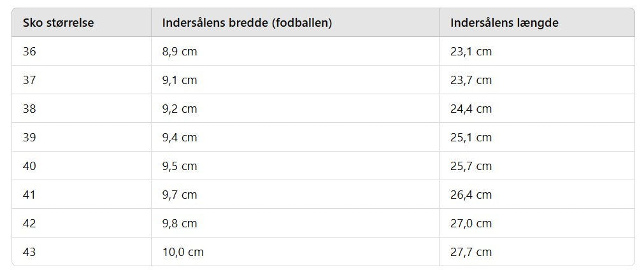Click the 'Indersålens længde' column header

[x=504, y=23]
